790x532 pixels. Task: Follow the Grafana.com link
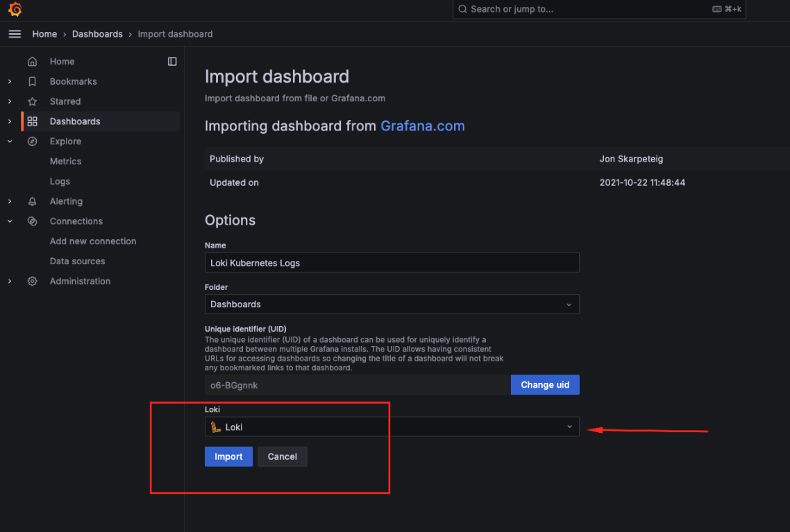[423, 126]
